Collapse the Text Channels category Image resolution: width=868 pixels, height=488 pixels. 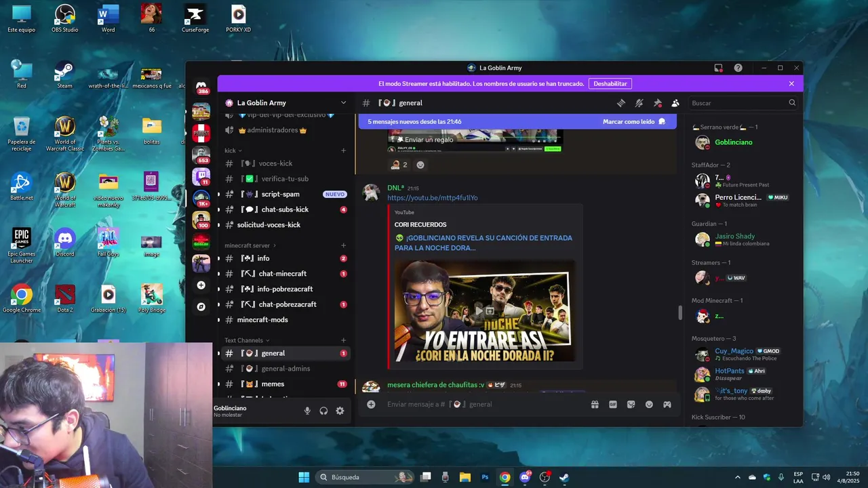tap(247, 340)
